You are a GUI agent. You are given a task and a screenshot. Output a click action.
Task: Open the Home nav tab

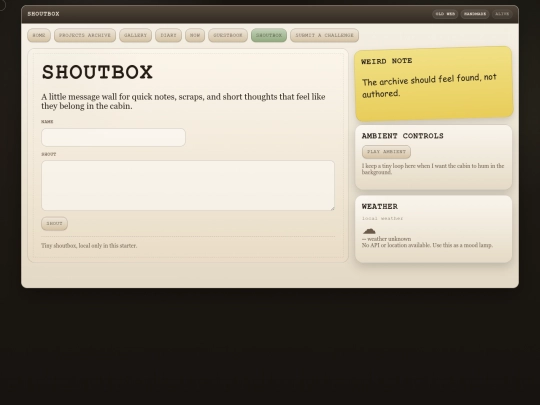pyautogui.click(x=39, y=35)
